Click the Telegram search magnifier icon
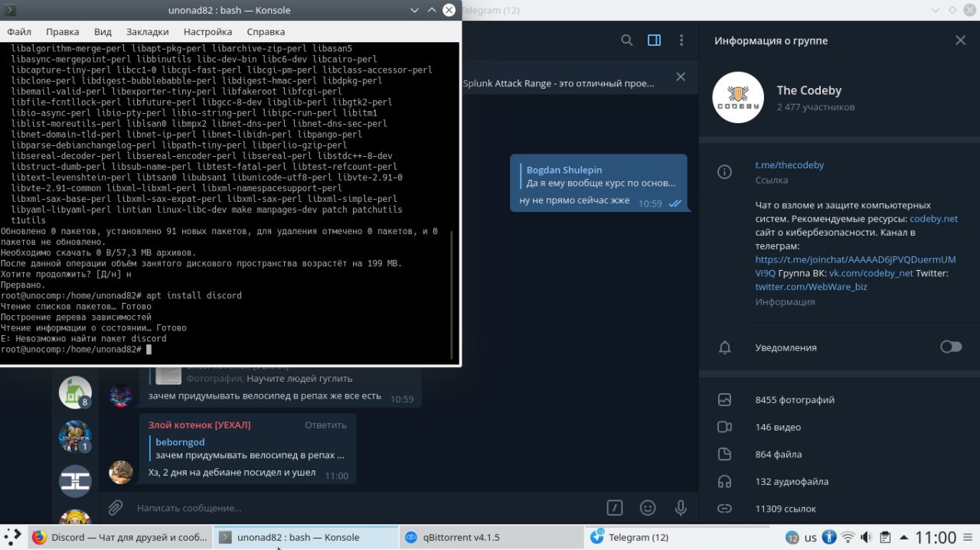 [626, 41]
